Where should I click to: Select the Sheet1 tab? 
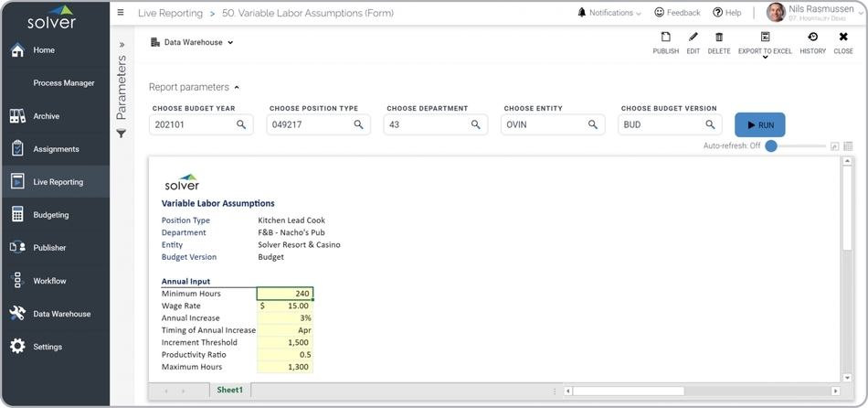click(x=229, y=390)
